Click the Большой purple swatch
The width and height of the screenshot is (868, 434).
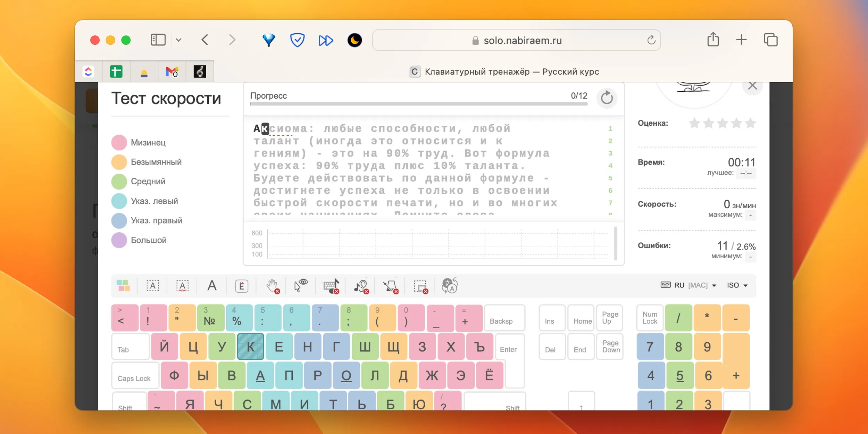tap(119, 240)
